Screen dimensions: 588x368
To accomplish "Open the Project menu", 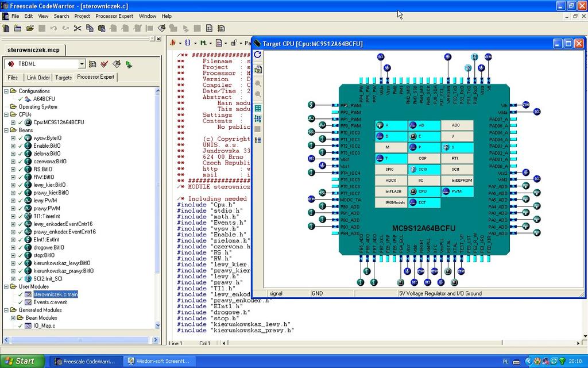I will pos(82,16).
